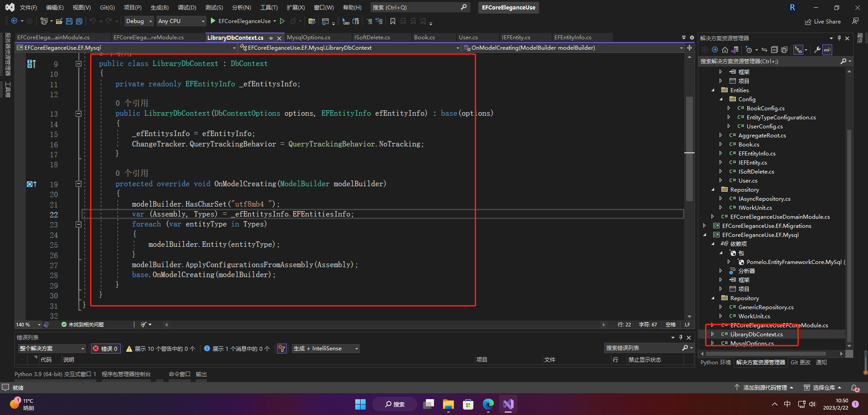Click the Save All icon
Viewport: 868px width, 415px height.
[x=79, y=21]
